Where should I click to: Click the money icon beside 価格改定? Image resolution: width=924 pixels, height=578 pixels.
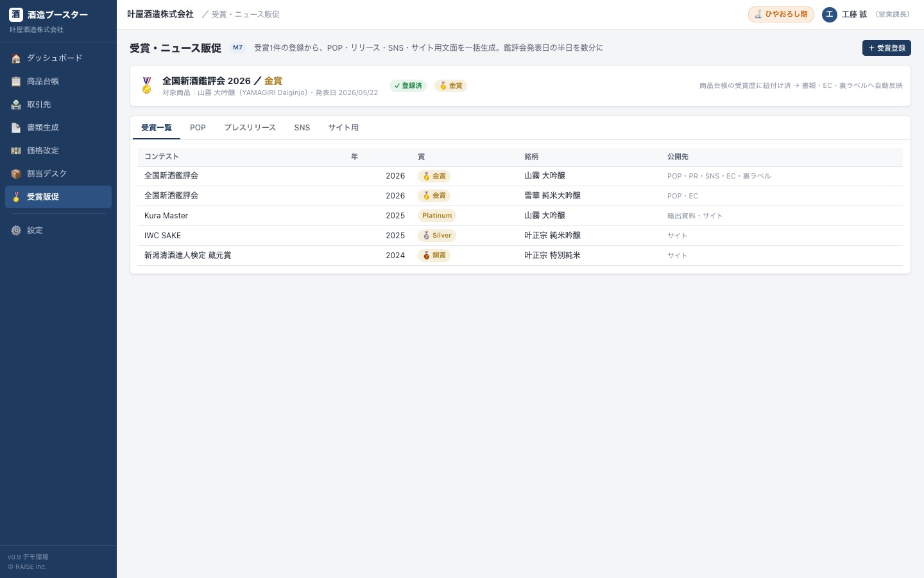click(x=16, y=151)
